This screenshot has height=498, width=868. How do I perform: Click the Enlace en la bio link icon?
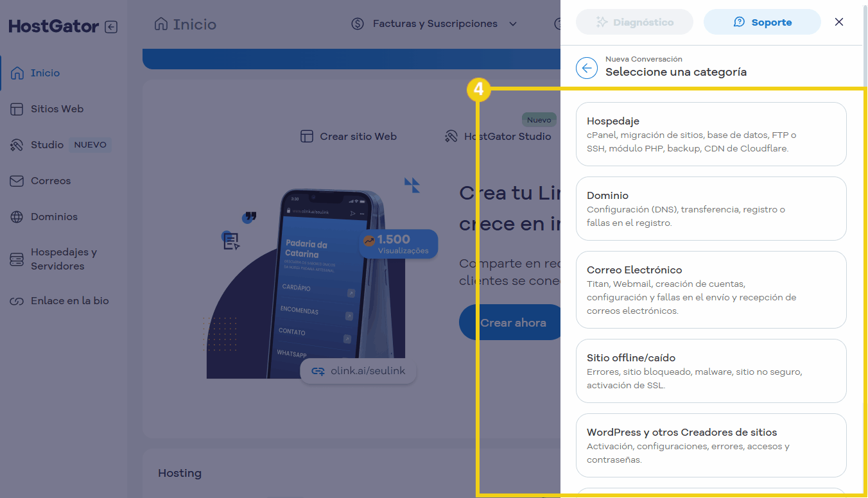[x=17, y=301]
